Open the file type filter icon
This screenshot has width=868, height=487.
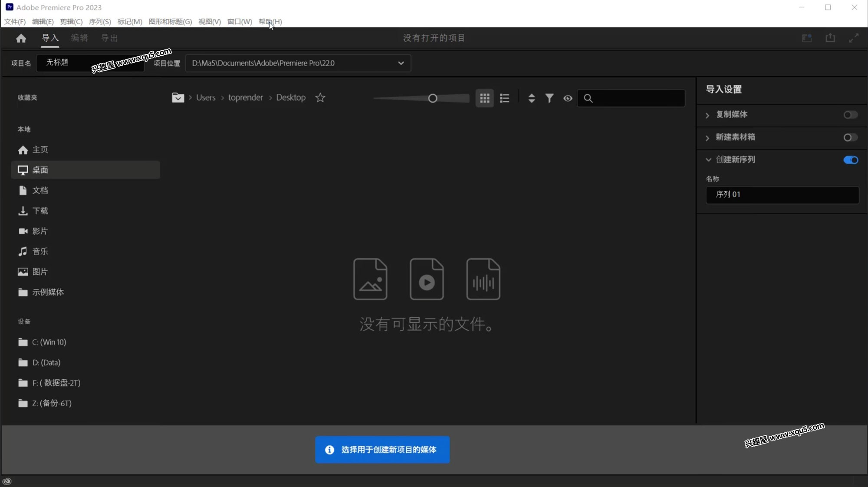(549, 98)
